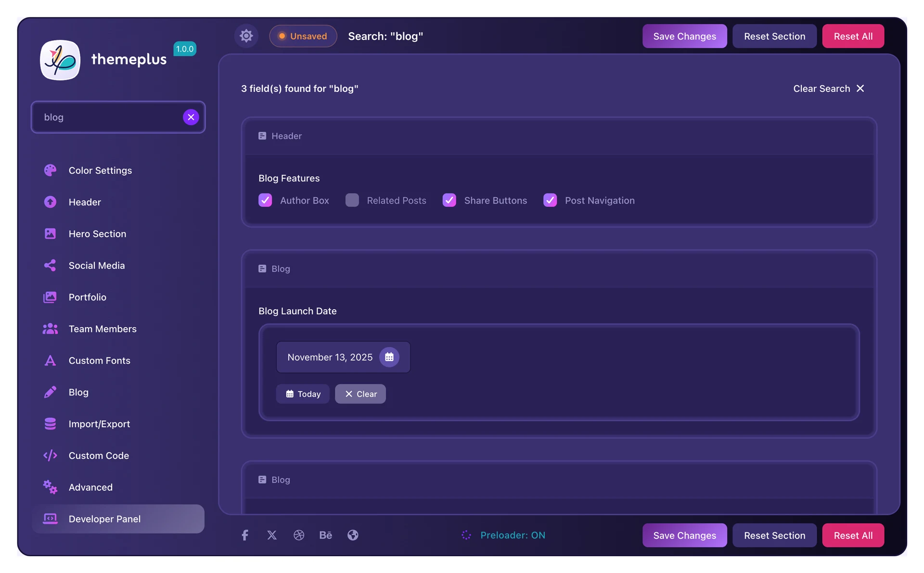Click the top Save Changes button

(684, 36)
